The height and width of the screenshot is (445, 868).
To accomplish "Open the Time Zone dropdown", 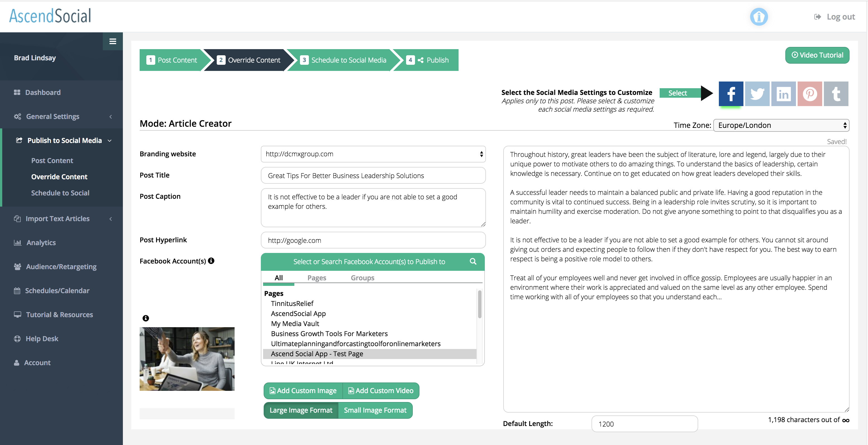I will (781, 125).
